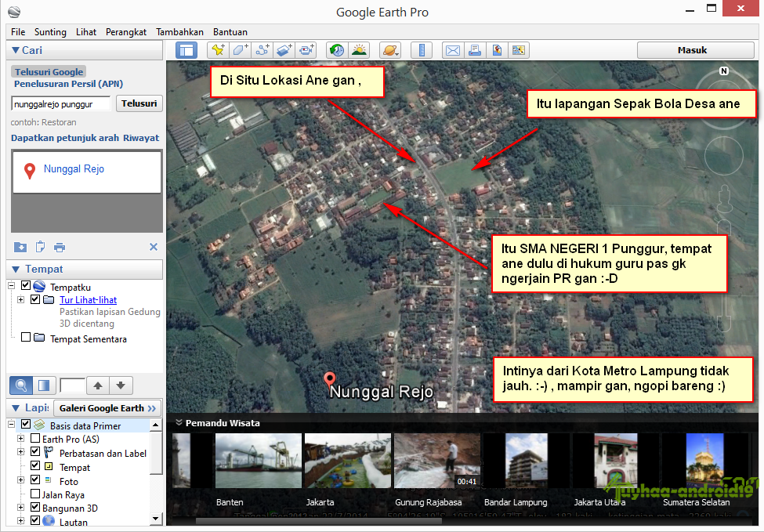Toggle Tur Lihat-lihat checkbox
Screen dimensions: 764x532
(x=35, y=299)
